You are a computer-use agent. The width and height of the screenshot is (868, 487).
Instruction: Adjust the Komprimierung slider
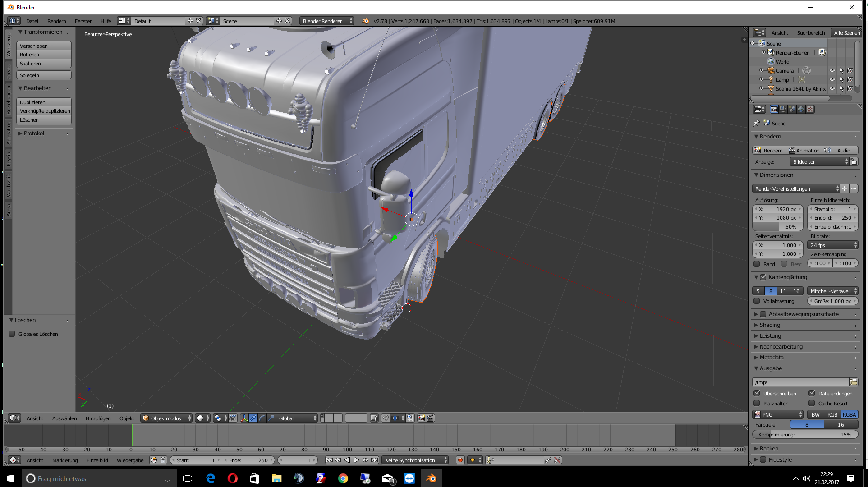pos(805,435)
